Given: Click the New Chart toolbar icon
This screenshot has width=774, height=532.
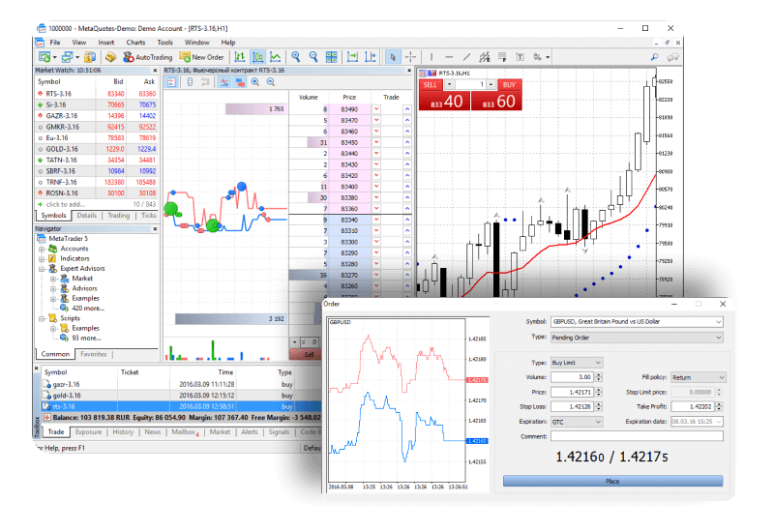Looking at the screenshot, I should (45, 57).
